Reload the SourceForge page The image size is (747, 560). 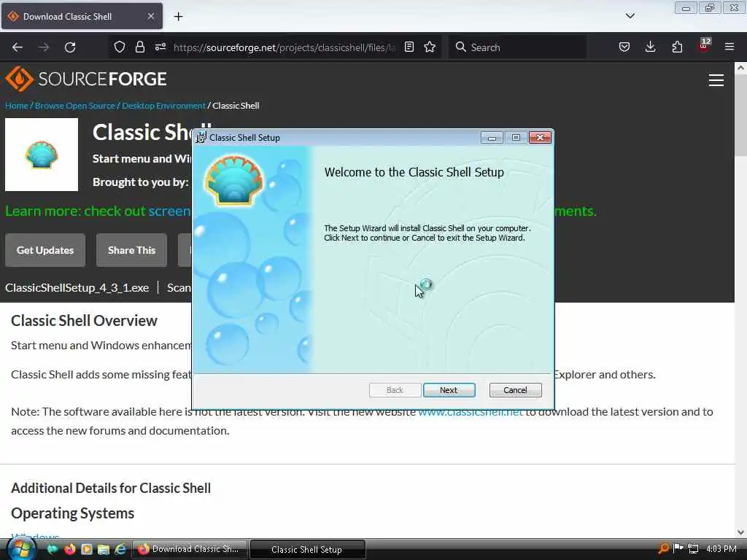(70, 47)
